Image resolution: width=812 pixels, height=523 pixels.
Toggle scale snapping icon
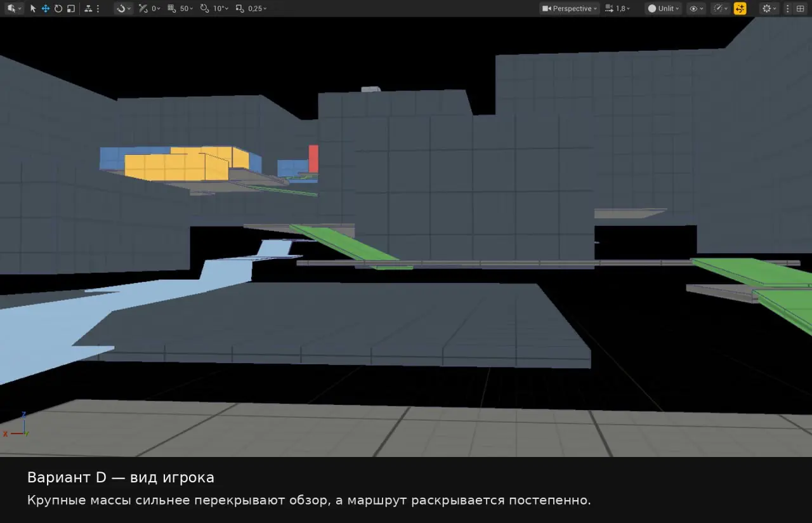click(x=239, y=8)
